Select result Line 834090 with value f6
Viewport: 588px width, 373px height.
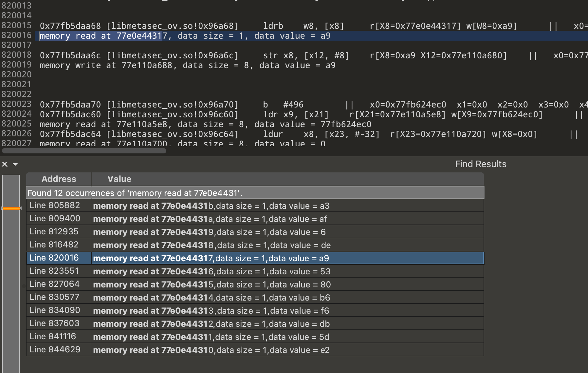click(x=211, y=311)
